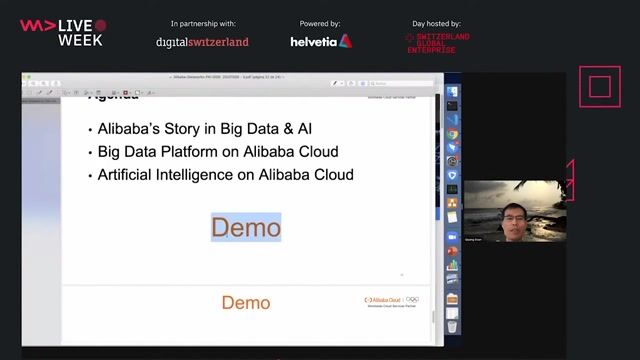This screenshot has height=360, width=640.
Task: Open the shapes dropdown in markup bar
Action: pos(67,93)
